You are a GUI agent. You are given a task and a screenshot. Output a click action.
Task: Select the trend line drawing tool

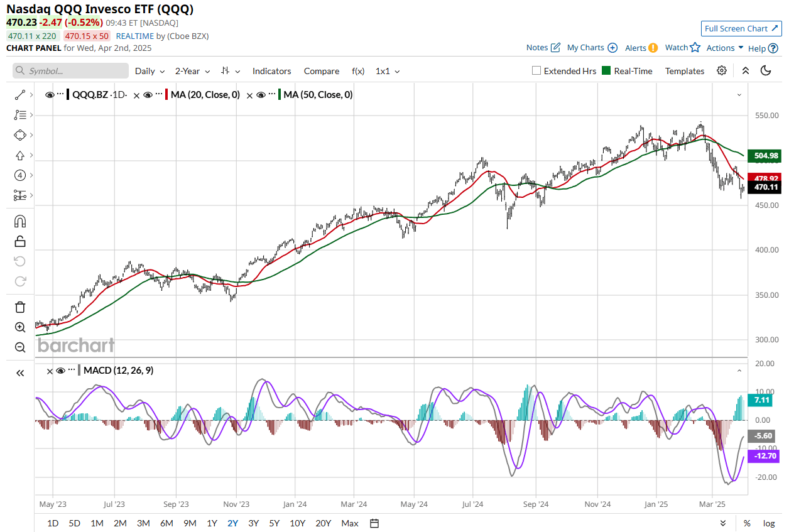click(x=20, y=95)
